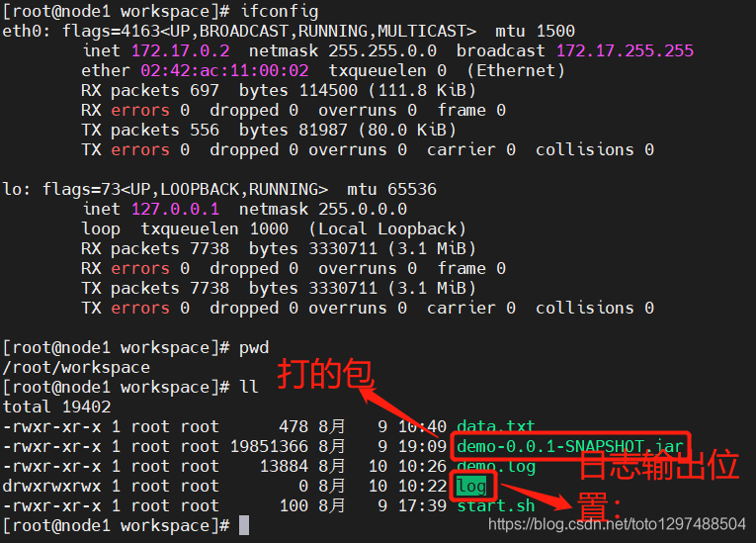Click the pwd command text
Viewport: 756px width, 543px height.
coord(254,348)
